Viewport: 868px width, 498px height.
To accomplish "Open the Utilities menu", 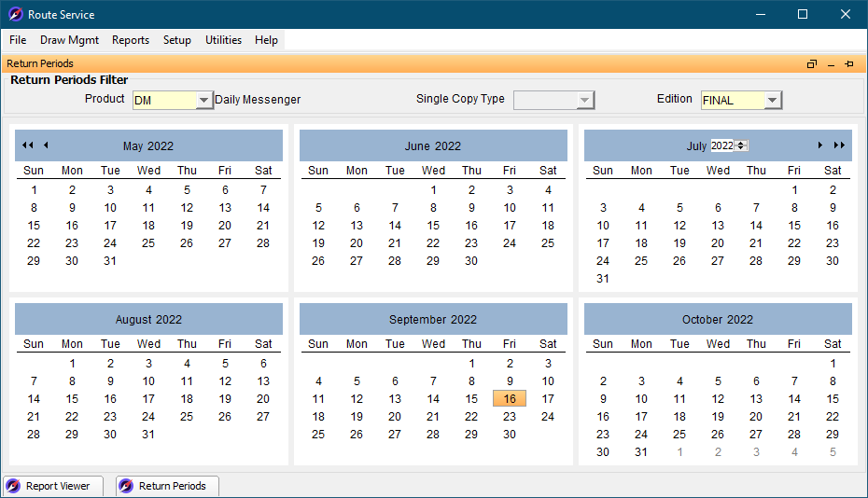I will point(223,40).
